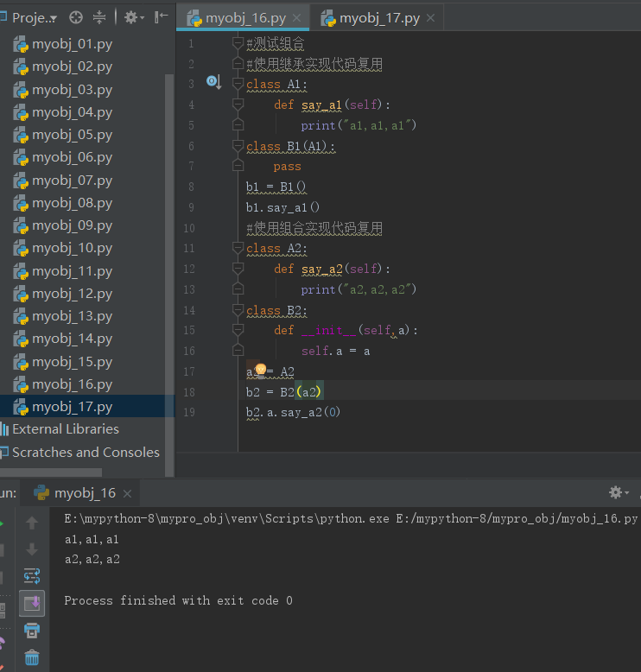This screenshot has height=672, width=641.
Task: Open Scratches and Consoles node
Action: point(80,452)
